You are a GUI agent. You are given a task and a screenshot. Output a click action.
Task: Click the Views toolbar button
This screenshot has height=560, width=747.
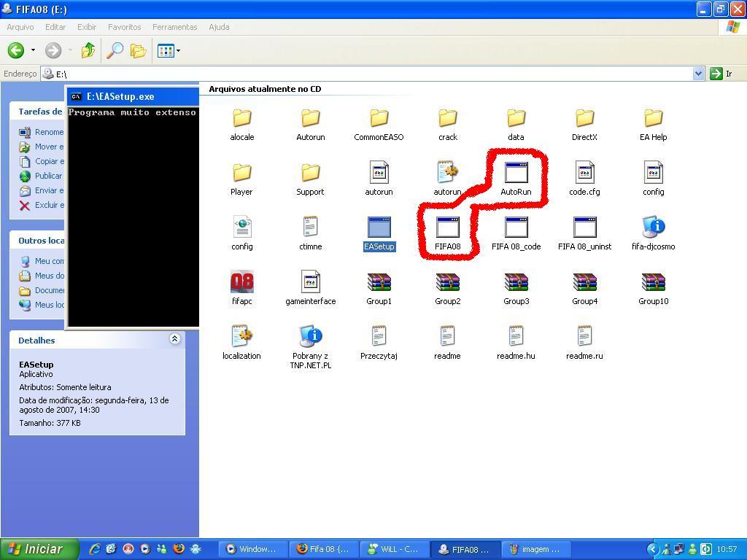tap(166, 50)
